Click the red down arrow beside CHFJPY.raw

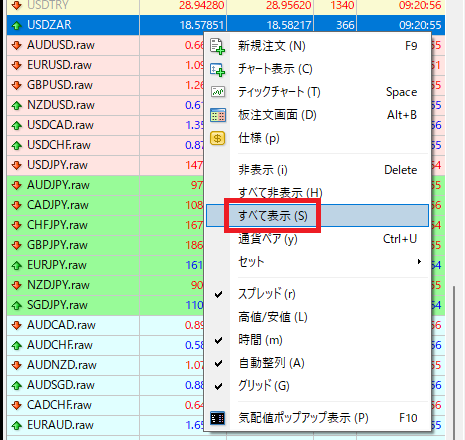point(17,225)
